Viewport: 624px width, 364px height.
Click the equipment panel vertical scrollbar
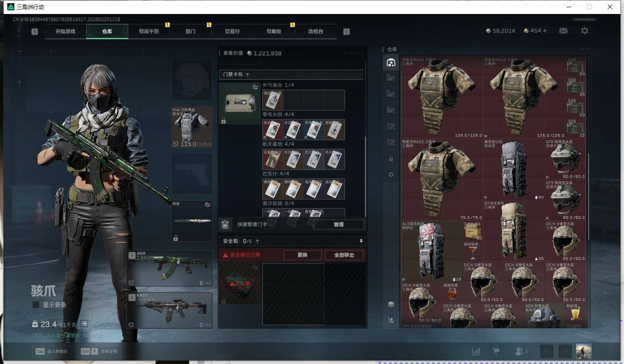[x=365, y=176]
